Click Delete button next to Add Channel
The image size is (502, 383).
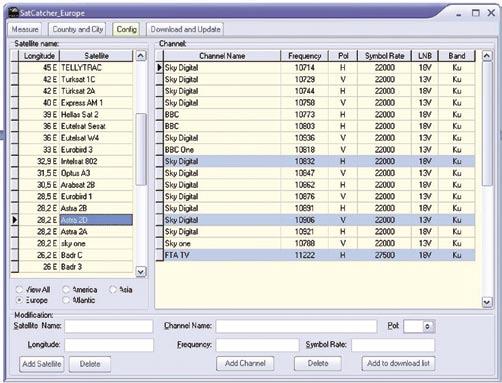pos(318,363)
